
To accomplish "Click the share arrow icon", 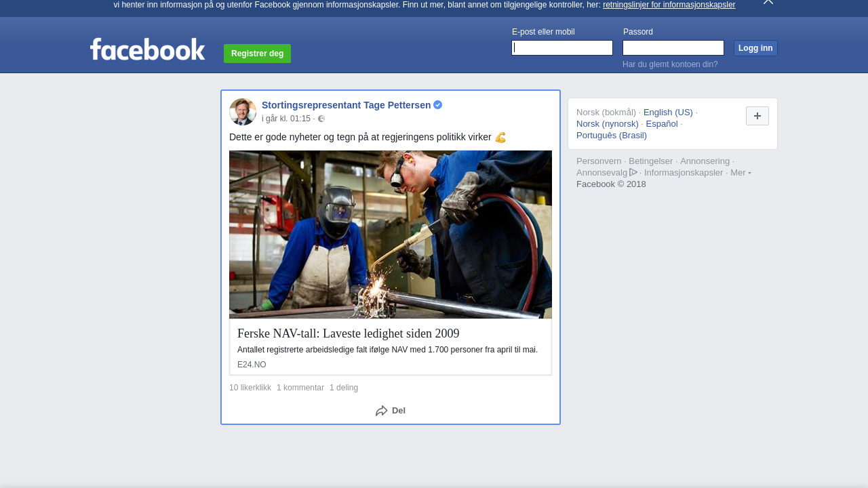I will click(x=382, y=411).
